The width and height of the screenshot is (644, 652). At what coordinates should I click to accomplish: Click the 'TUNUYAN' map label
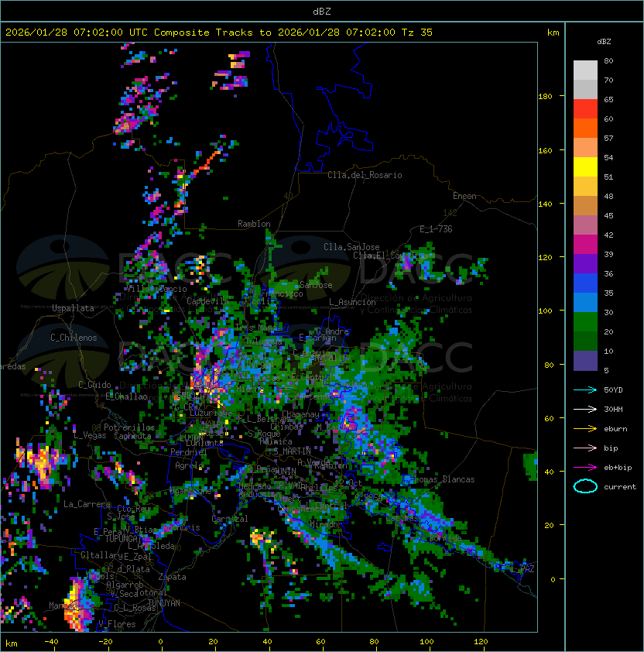[164, 603]
